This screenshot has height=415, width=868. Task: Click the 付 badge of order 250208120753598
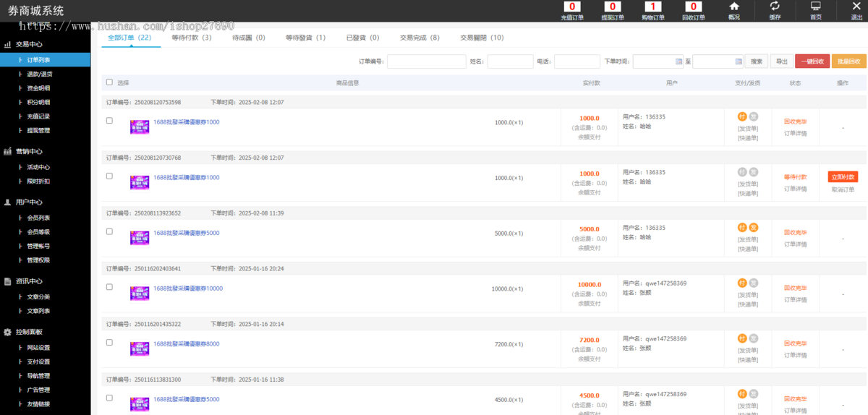point(742,116)
